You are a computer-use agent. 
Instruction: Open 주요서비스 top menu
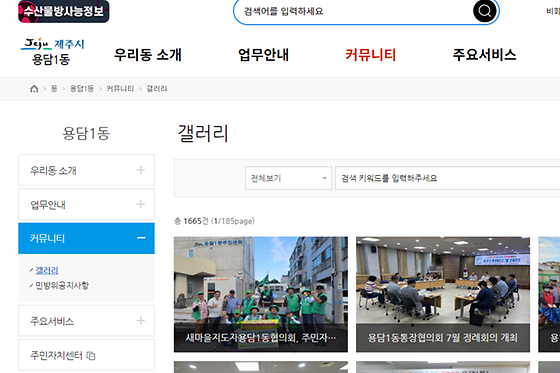[484, 55]
